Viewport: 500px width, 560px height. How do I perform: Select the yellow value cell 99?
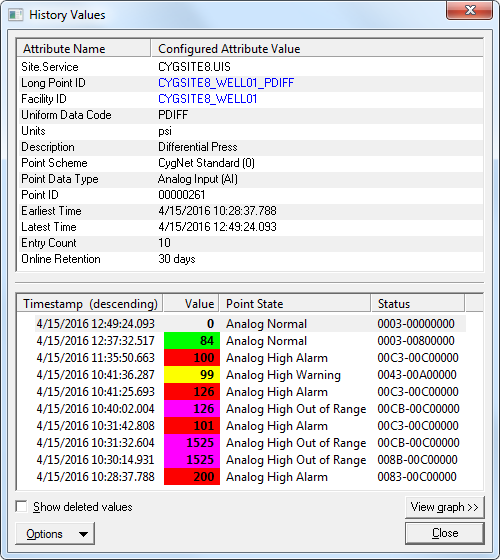point(192,375)
